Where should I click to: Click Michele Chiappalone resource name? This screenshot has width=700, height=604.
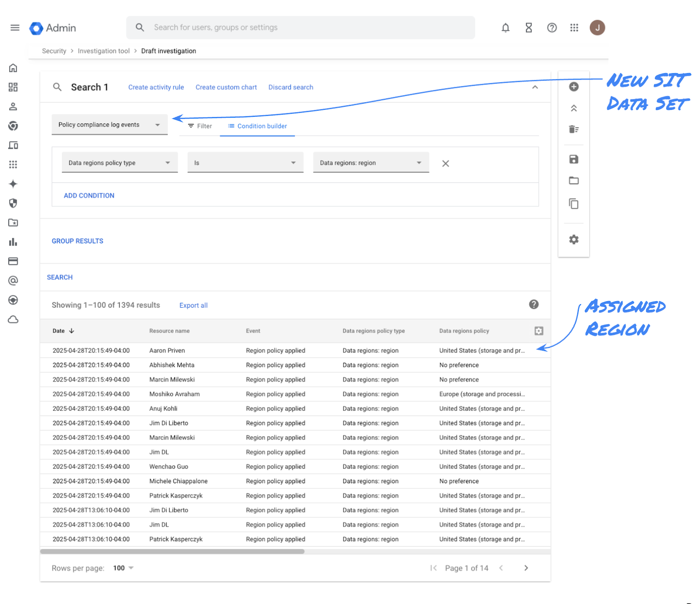click(178, 481)
